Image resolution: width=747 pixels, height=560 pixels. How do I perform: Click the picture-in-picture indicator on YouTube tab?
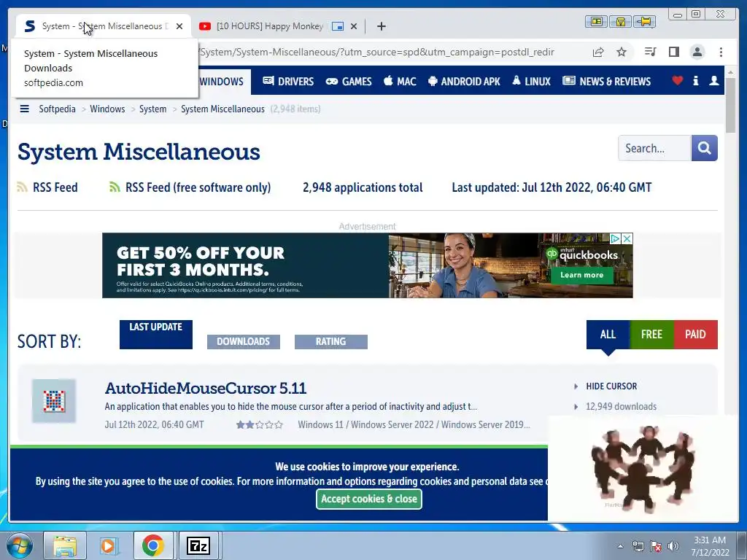click(338, 26)
